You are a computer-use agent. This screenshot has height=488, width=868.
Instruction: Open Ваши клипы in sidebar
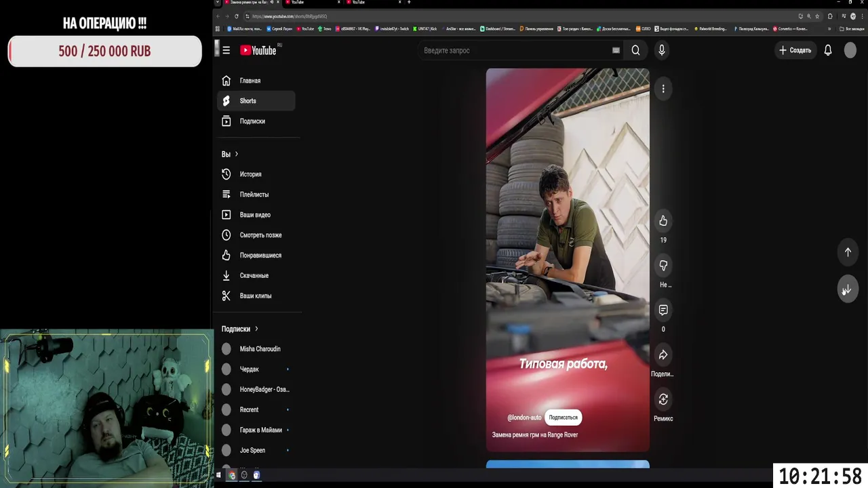point(256,296)
